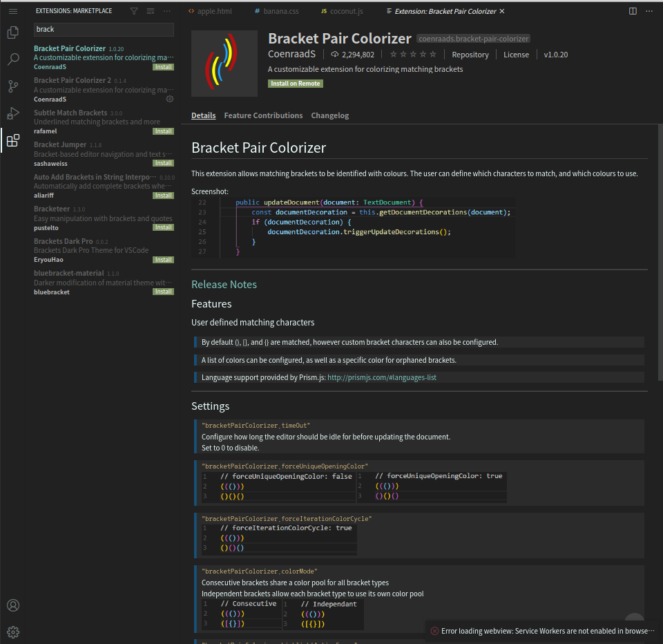Dismiss error icon in webview notification
663x644 pixels.
pos(434,631)
